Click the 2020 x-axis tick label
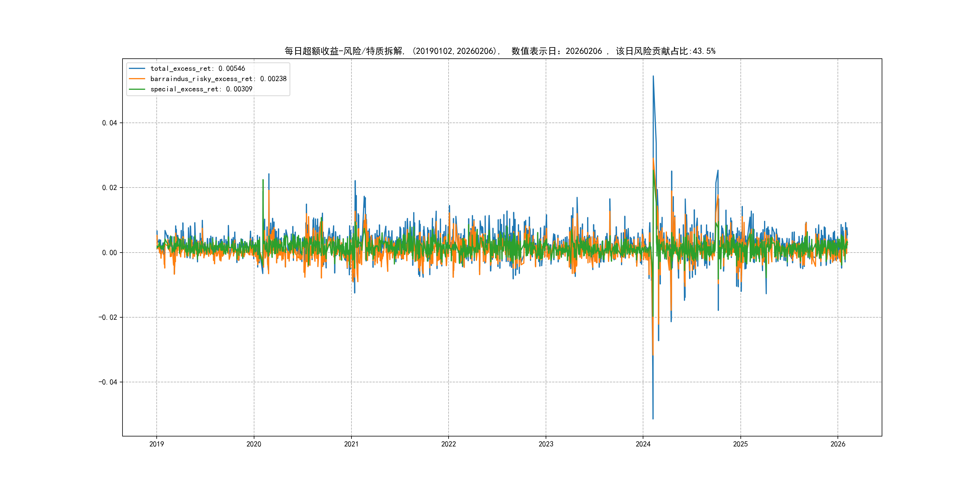This screenshot has height=490, width=980. point(254,444)
